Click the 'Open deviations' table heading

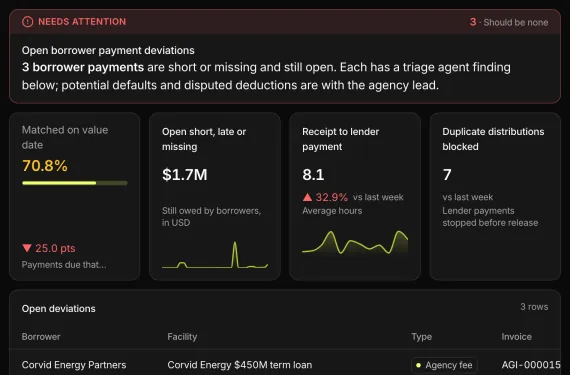click(59, 309)
